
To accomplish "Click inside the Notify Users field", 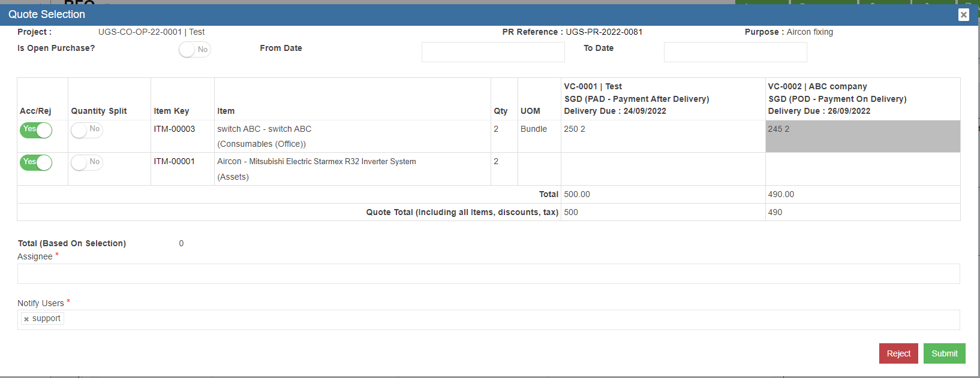I will tap(510, 320).
